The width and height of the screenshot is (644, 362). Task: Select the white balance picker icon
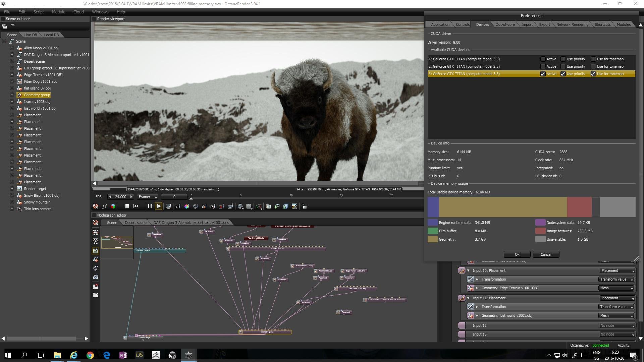point(186,206)
